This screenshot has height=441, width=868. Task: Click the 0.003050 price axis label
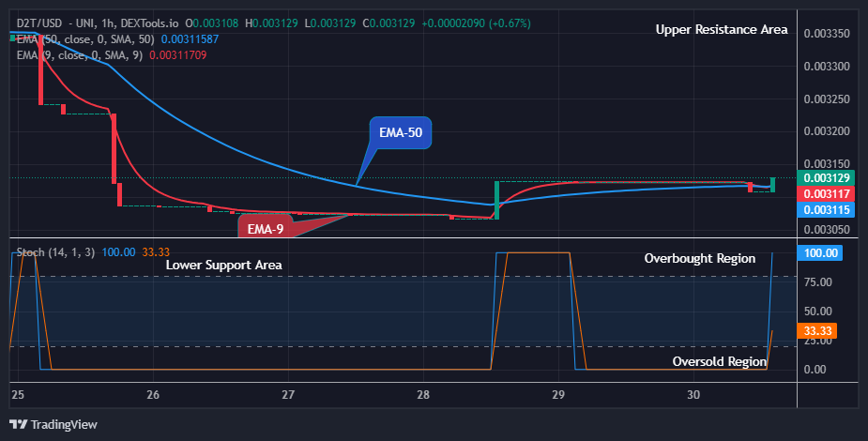pos(827,230)
